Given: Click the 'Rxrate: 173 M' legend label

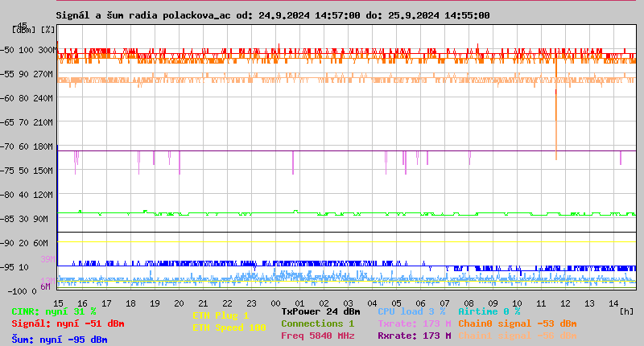Looking at the screenshot, I should [415, 336].
